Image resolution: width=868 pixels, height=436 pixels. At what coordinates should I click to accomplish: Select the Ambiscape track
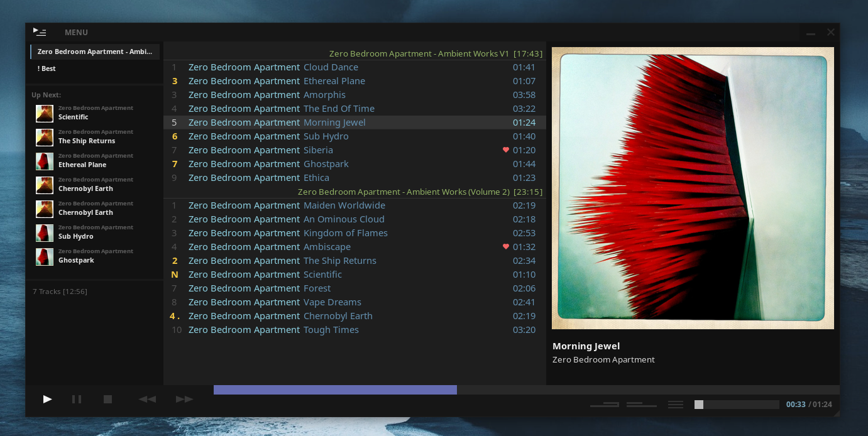pos(355,247)
